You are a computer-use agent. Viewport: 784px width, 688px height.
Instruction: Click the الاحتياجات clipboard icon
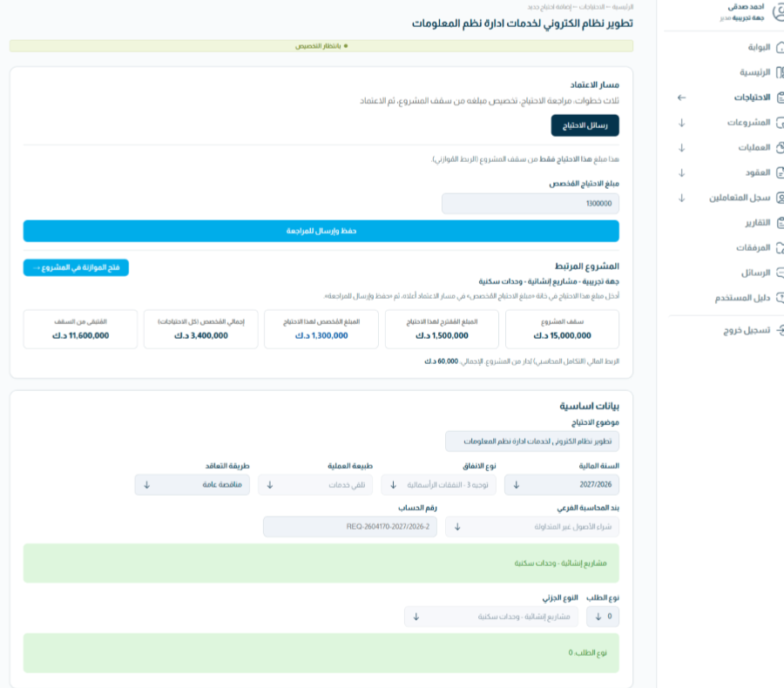tap(780, 98)
